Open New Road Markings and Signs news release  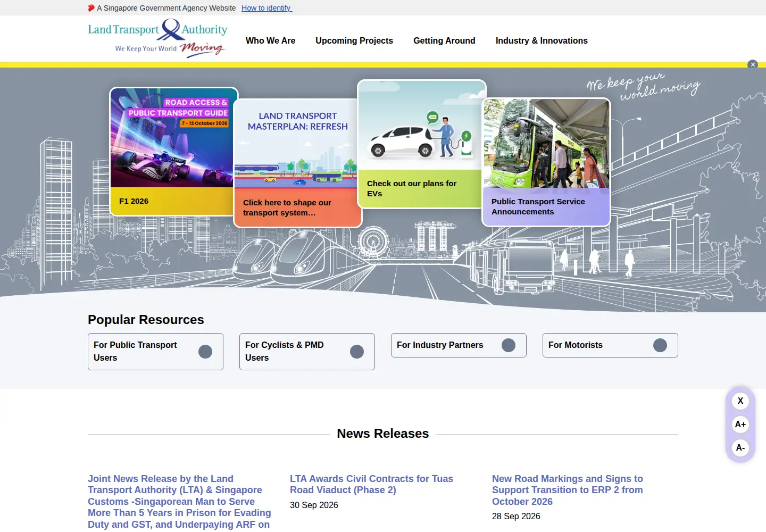(x=568, y=491)
